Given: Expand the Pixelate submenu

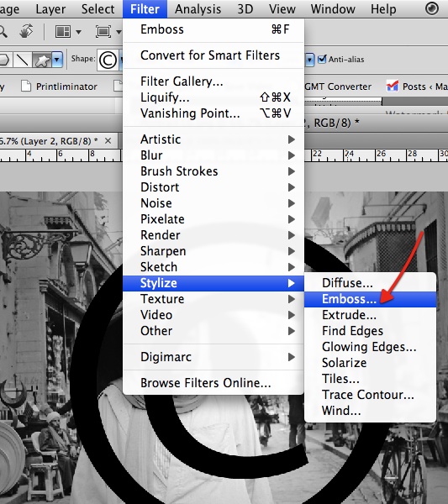Looking at the screenshot, I should pyautogui.click(x=213, y=219).
